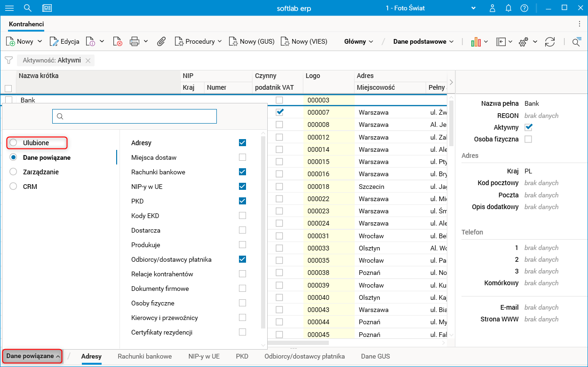Click the printer icon
This screenshot has height=367, width=588.
(135, 41)
